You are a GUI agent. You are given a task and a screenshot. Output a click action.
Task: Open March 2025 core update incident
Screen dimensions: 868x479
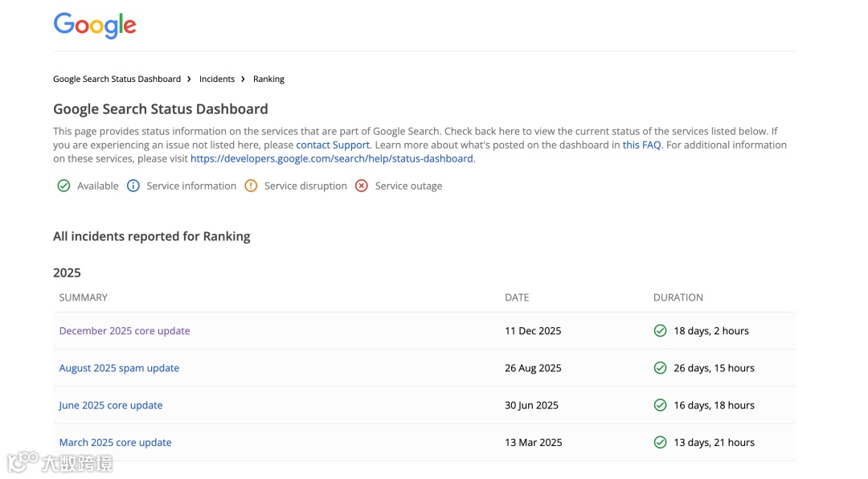(x=115, y=442)
